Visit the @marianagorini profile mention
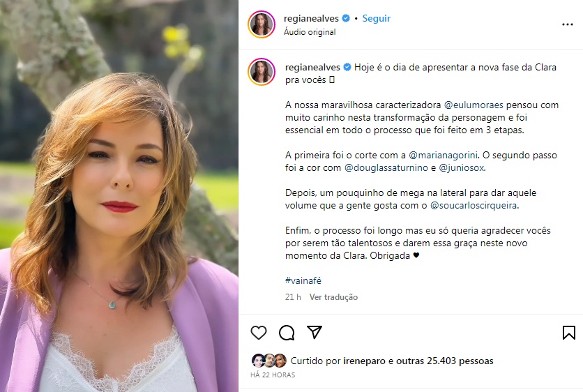The width and height of the screenshot is (583, 392). (447, 156)
